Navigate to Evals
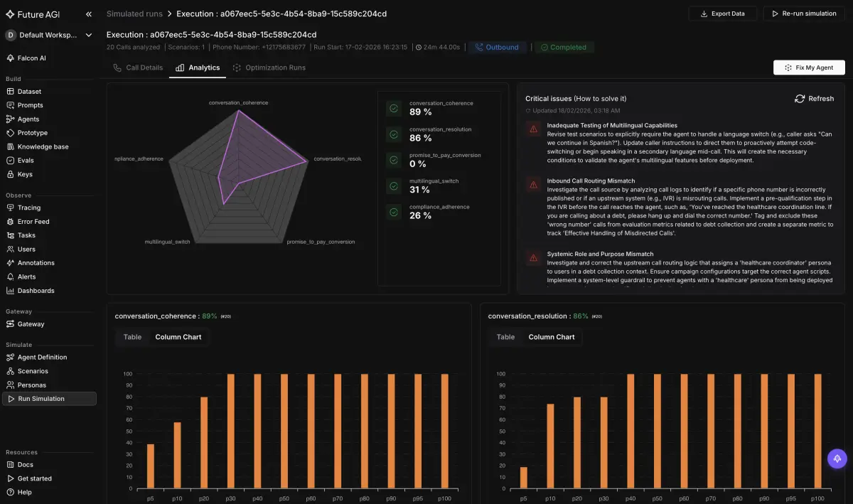The width and height of the screenshot is (853, 504). (x=26, y=161)
